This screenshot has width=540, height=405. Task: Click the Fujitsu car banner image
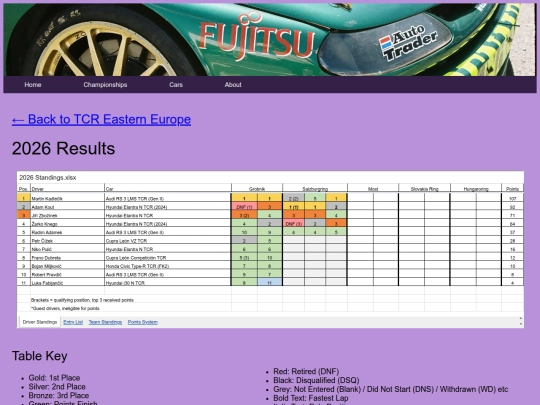(270, 40)
